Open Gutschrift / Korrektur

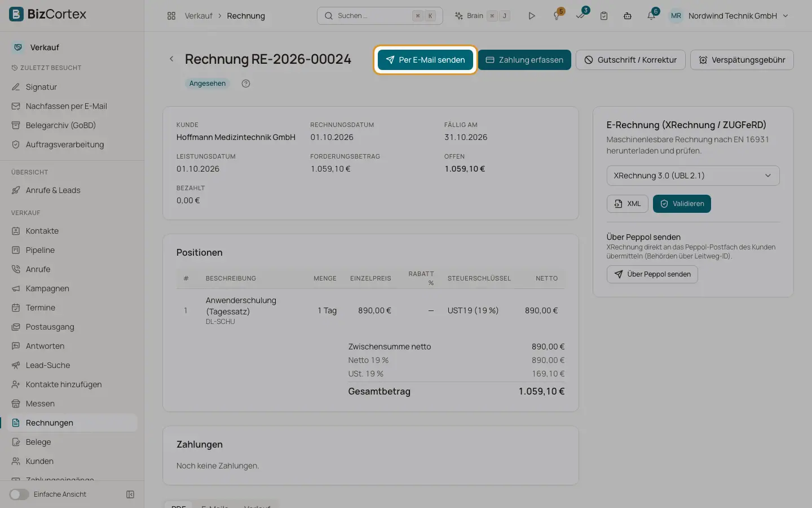pos(630,60)
